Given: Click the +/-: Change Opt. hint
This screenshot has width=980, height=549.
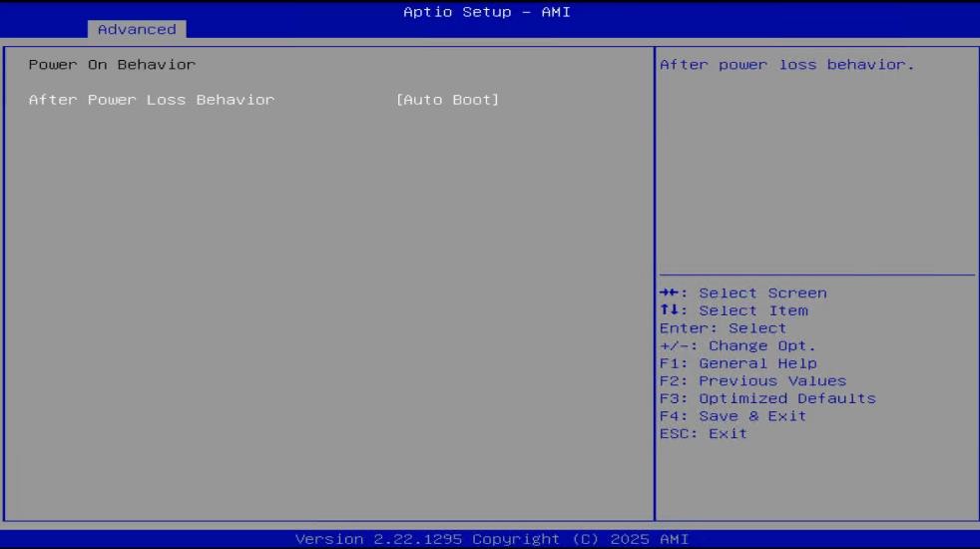Looking at the screenshot, I should 737,345.
